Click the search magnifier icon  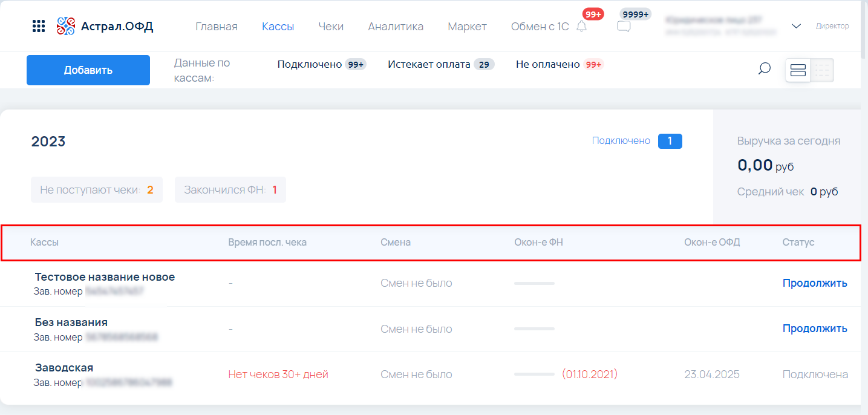(x=764, y=69)
